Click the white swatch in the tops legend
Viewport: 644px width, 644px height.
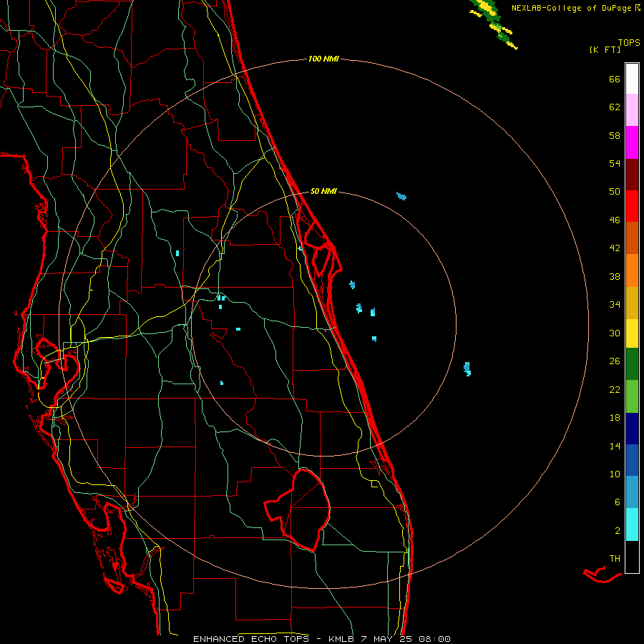tap(632, 79)
